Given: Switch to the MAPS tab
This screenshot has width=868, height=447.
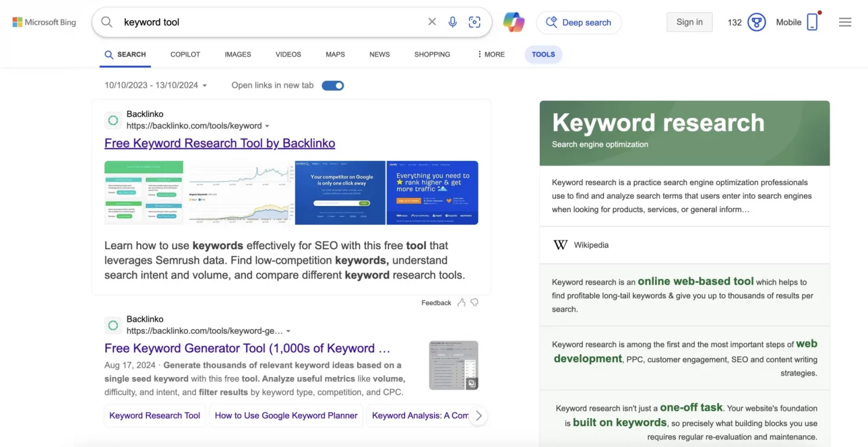Looking at the screenshot, I should pyautogui.click(x=335, y=54).
